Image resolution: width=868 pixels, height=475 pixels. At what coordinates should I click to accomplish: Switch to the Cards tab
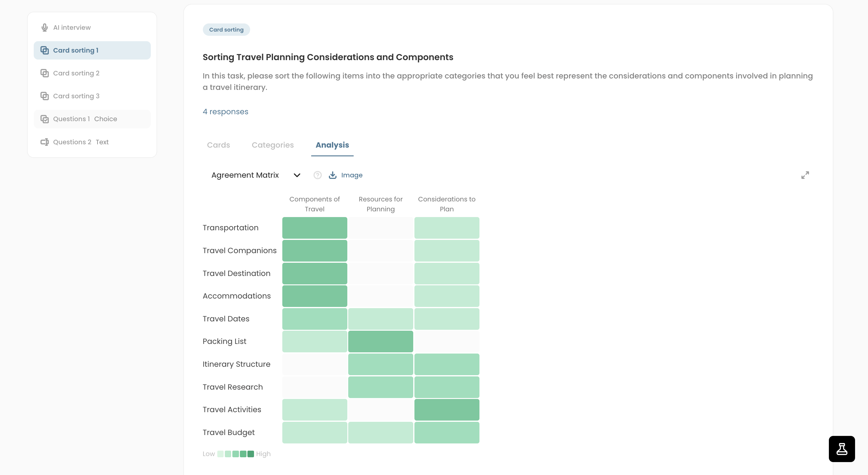[218, 145]
